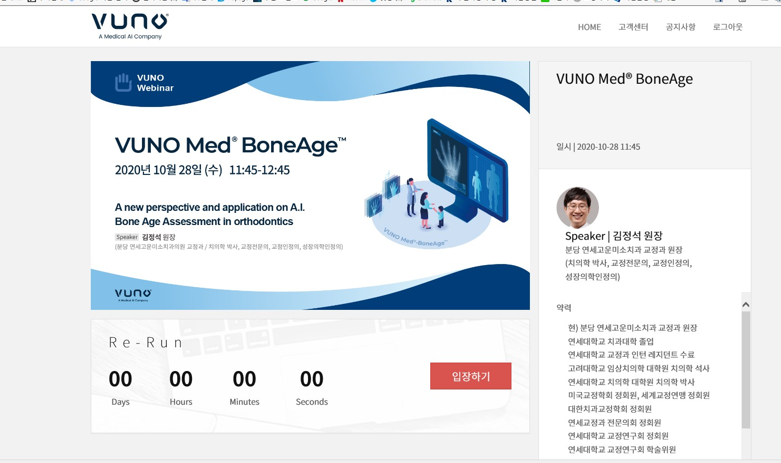Click the banner text A new perspective and application on A.I.
781x463 pixels.
[210, 207]
